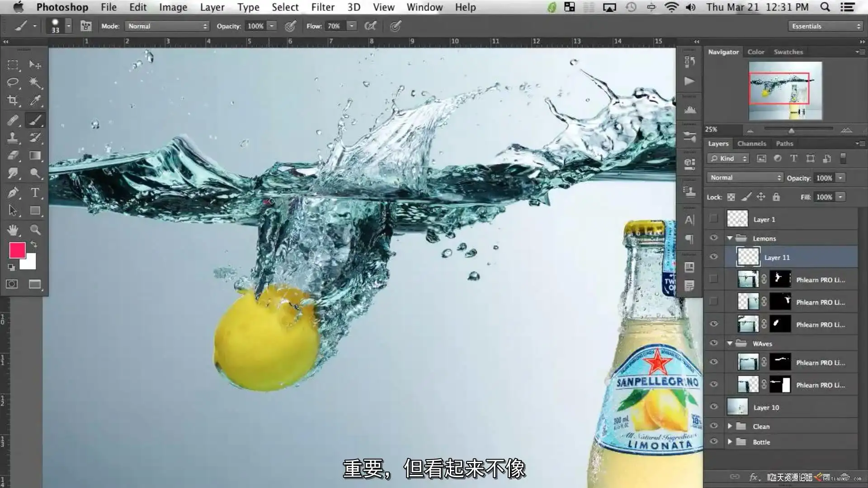
Task: Expand the Clean layer group
Action: coord(730,426)
